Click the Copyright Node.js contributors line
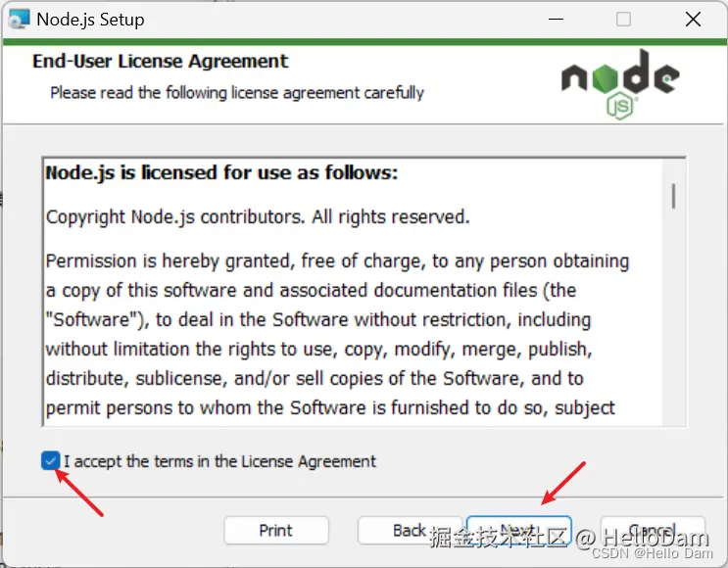Viewport: 728px width, 568px height. click(258, 217)
